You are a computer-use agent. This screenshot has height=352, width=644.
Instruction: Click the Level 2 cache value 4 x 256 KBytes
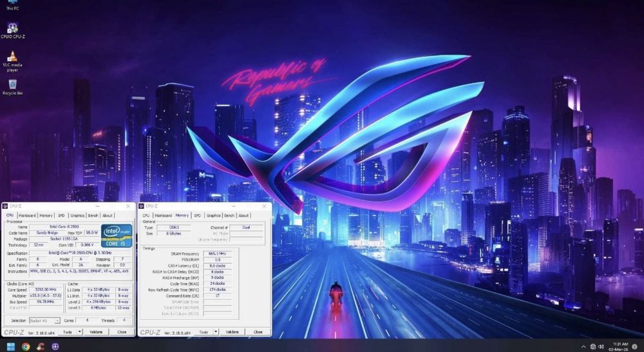click(99, 302)
